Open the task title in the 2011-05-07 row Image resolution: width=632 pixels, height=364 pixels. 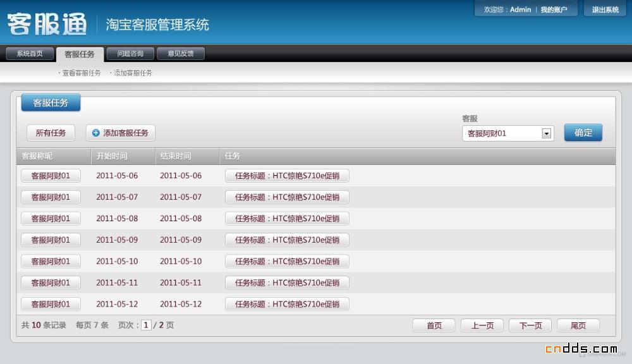click(x=287, y=197)
